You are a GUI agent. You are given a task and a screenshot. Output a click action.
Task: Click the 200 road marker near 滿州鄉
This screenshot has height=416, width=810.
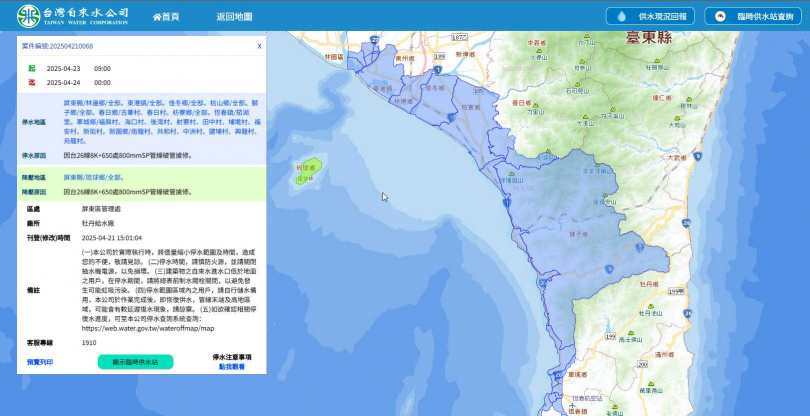pos(642,365)
